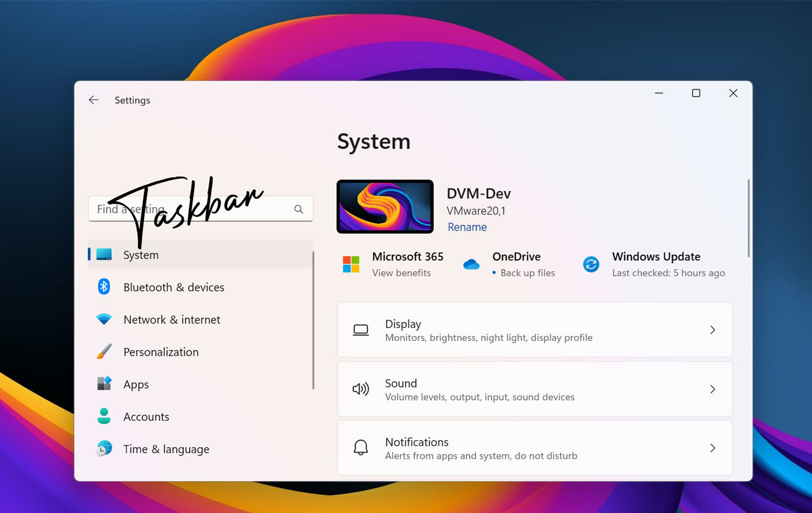Click the Notifications bell icon
The width and height of the screenshot is (812, 513).
coord(361,448)
